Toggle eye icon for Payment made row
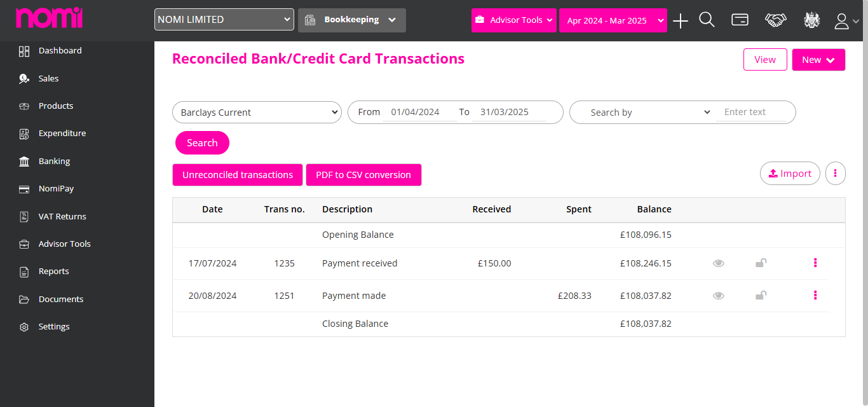The height and width of the screenshot is (407, 868). [x=719, y=296]
